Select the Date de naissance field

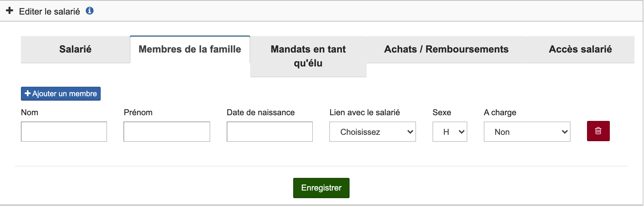[x=270, y=132]
